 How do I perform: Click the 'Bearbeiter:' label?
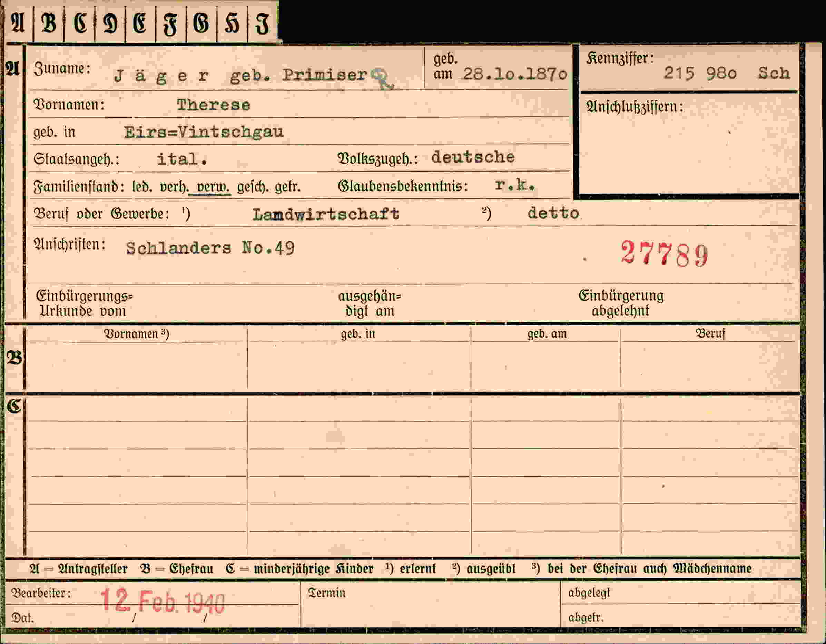(41, 593)
